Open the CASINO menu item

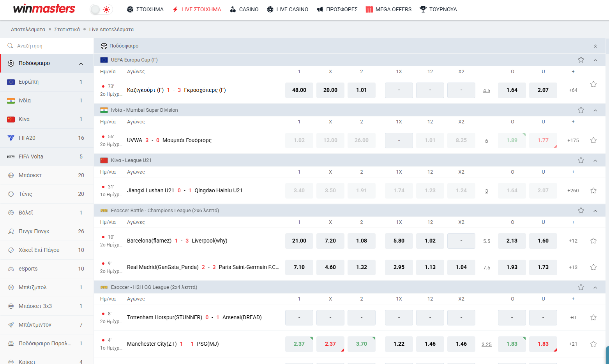[x=244, y=9]
